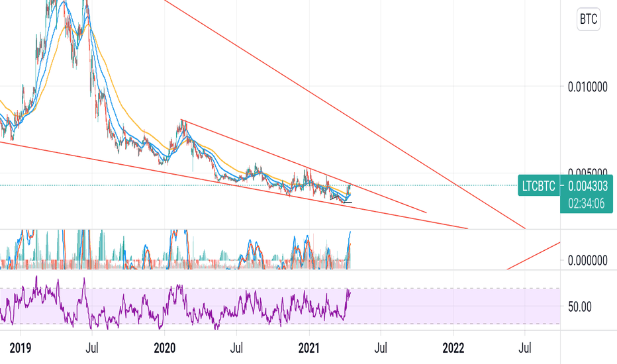This screenshot has width=617, height=364.
Task: Click the Jul label between 2020 and 2021
Action: (x=236, y=348)
